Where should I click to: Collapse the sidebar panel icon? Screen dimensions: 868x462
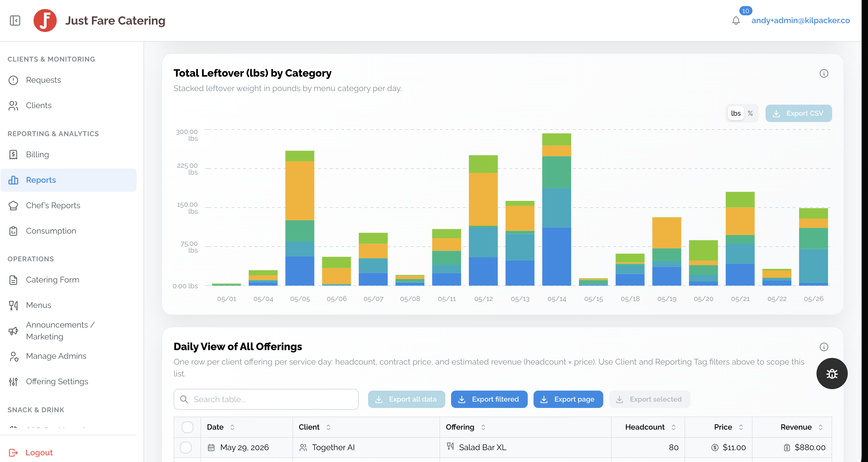pos(15,21)
